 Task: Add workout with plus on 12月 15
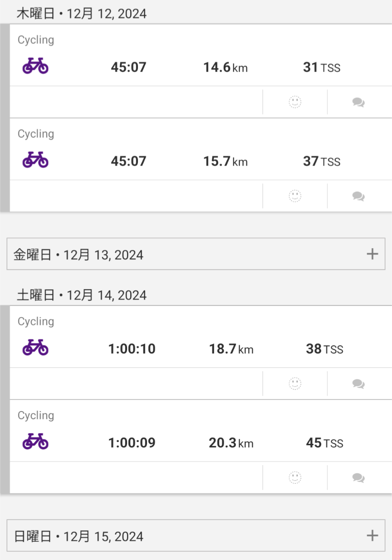pyautogui.click(x=372, y=535)
